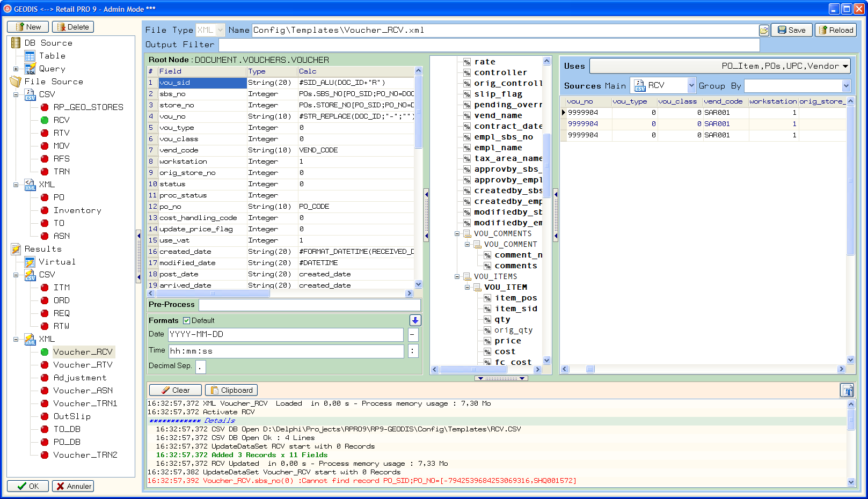868x499 pixels.
Task: Click the Date format input field
Action: (286, 334)
